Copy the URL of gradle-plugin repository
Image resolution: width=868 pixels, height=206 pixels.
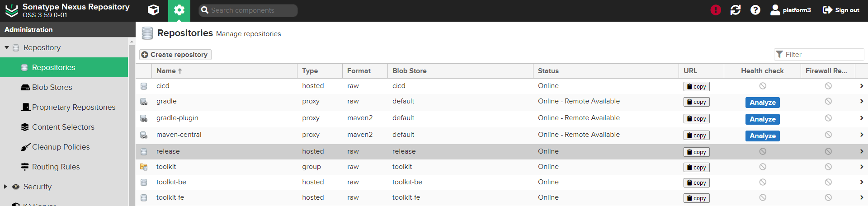696,119
